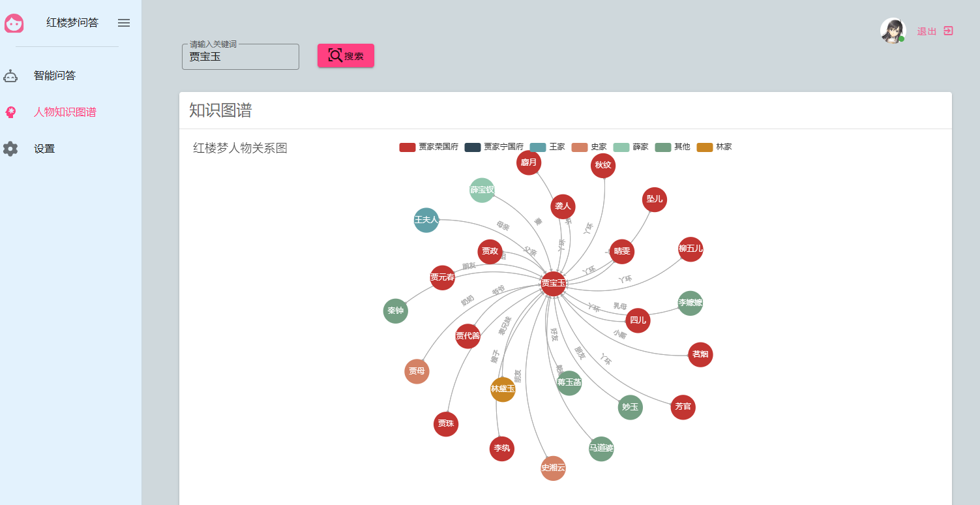The height and width of the screenshot is (505, 980).
Task: Click the hamburger menu icon in the sidebar
Action: (123, 22)
